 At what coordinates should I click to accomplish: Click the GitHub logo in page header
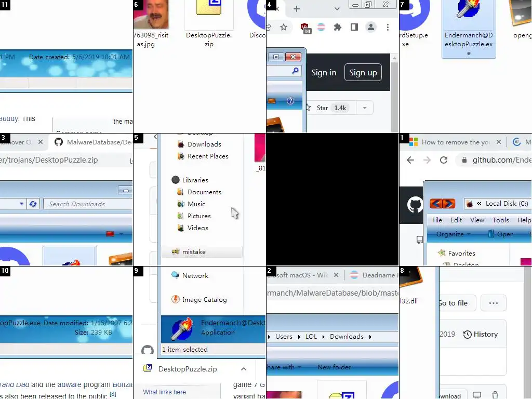(x=414, y=205)
